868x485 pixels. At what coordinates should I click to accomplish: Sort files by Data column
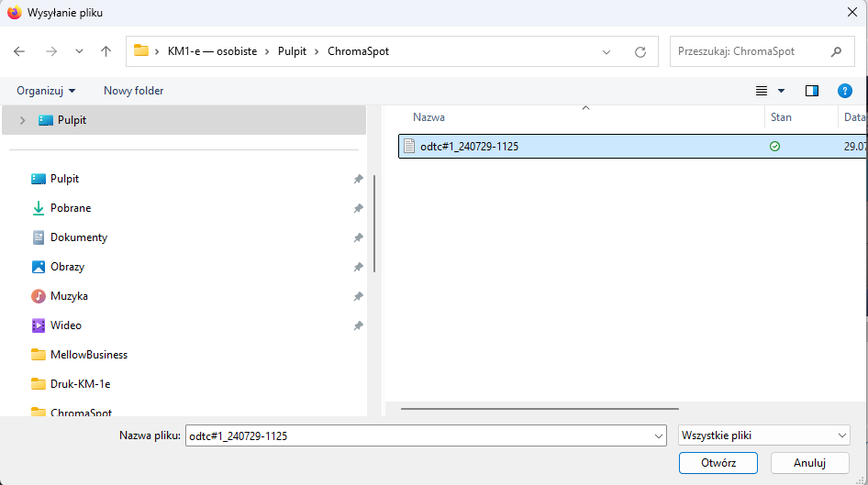point(853,117)
